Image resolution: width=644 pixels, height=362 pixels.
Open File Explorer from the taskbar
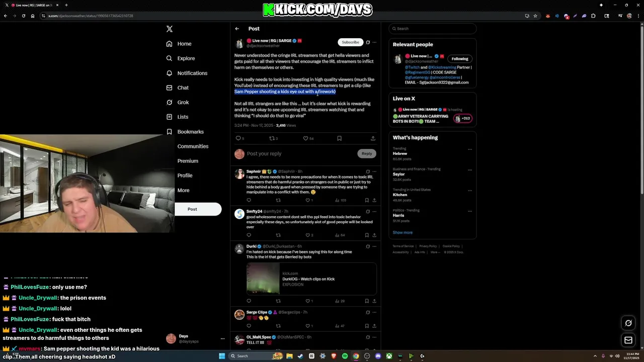tap(289, 356)
